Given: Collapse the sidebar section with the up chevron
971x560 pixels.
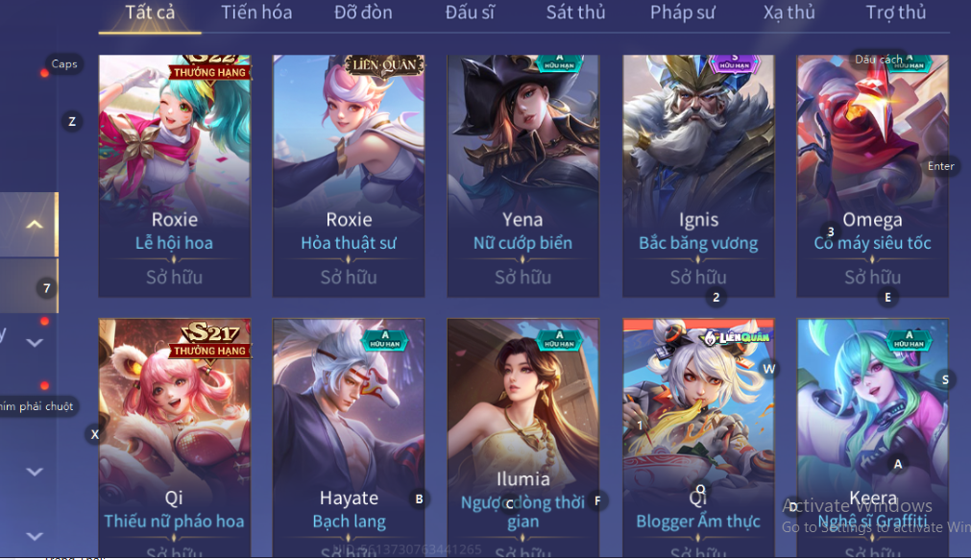Looking at the screenshot, I should point(35,224).
